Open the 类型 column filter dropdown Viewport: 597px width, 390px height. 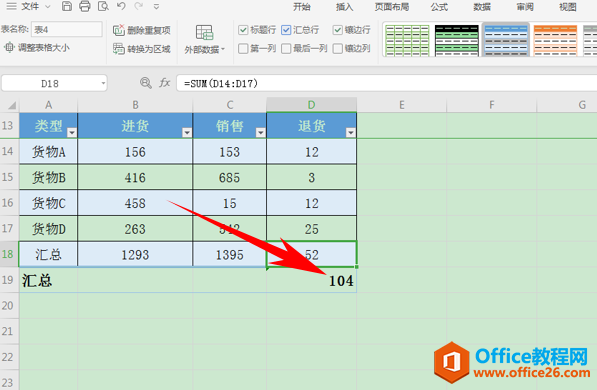72,132
